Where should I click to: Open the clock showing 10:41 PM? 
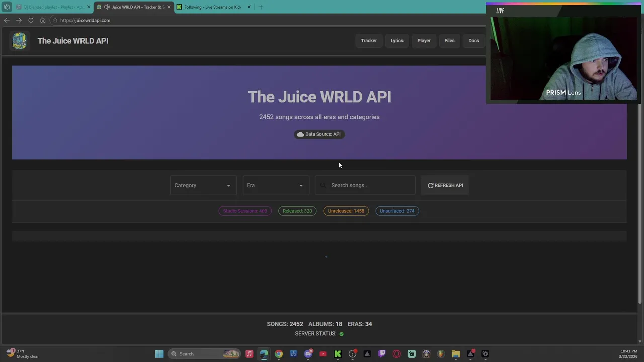click(x=628, y=354)
